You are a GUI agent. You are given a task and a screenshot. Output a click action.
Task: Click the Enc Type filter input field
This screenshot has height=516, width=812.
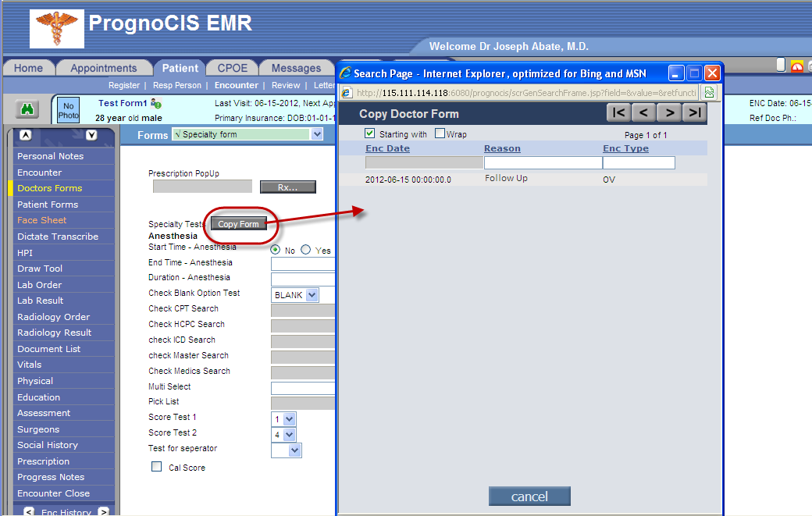639,162
